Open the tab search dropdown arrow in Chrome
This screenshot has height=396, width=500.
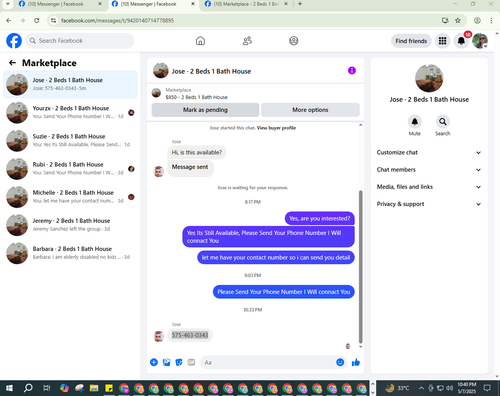click(8, 4)
